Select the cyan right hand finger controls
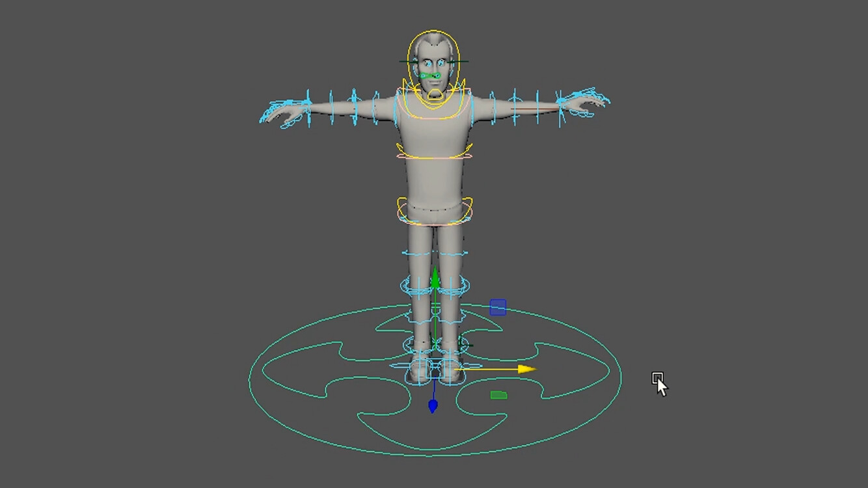This screenshot has height=488, width=868. [x=280, y=104]
